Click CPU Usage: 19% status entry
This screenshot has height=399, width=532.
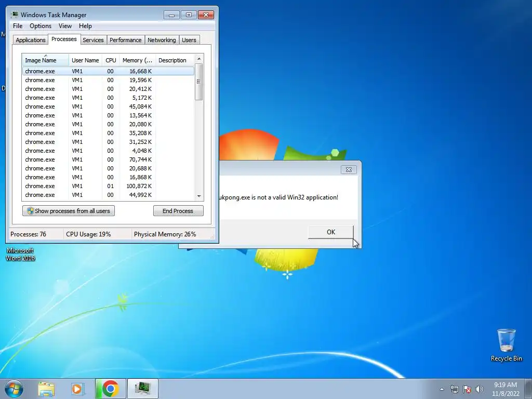pyautogui.click(x=88, y=234)
